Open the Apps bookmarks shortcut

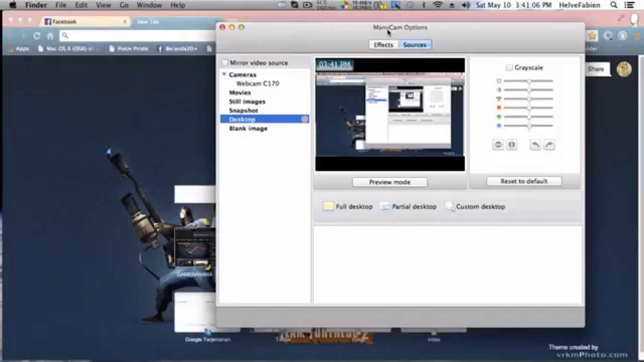click(x=19, y=49)
